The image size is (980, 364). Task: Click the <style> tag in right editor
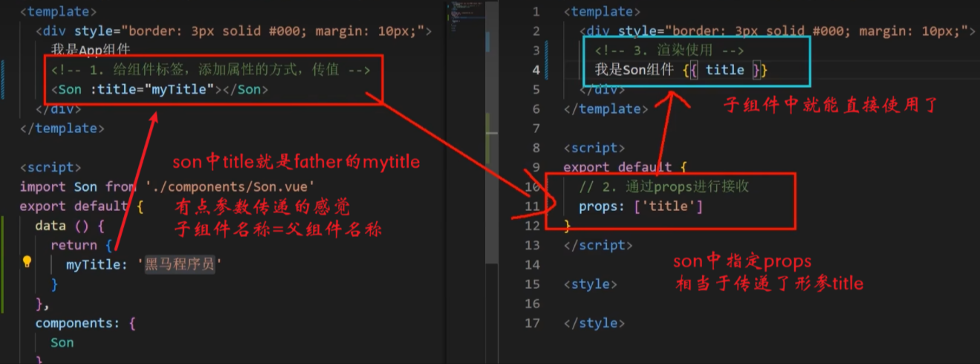(591, 284)
